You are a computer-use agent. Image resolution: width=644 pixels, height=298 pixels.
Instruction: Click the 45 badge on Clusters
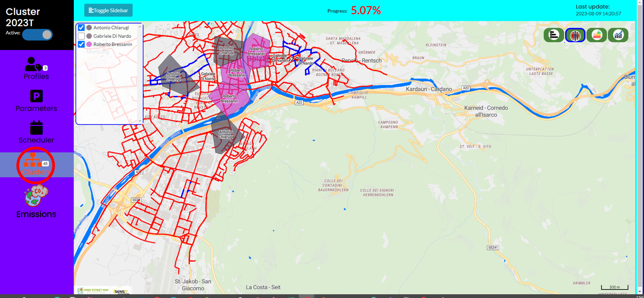tap(45, 163)
